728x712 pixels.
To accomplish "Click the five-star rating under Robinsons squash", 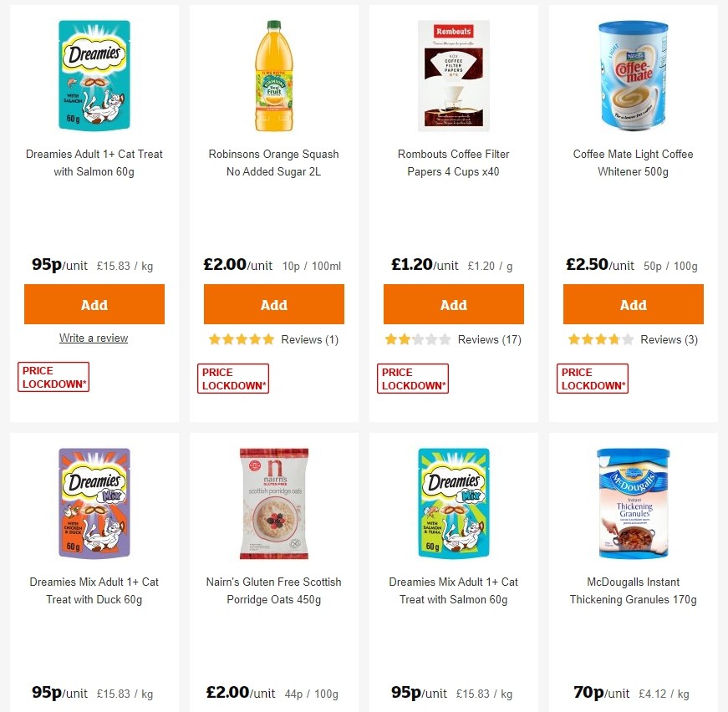I will 242,339.
